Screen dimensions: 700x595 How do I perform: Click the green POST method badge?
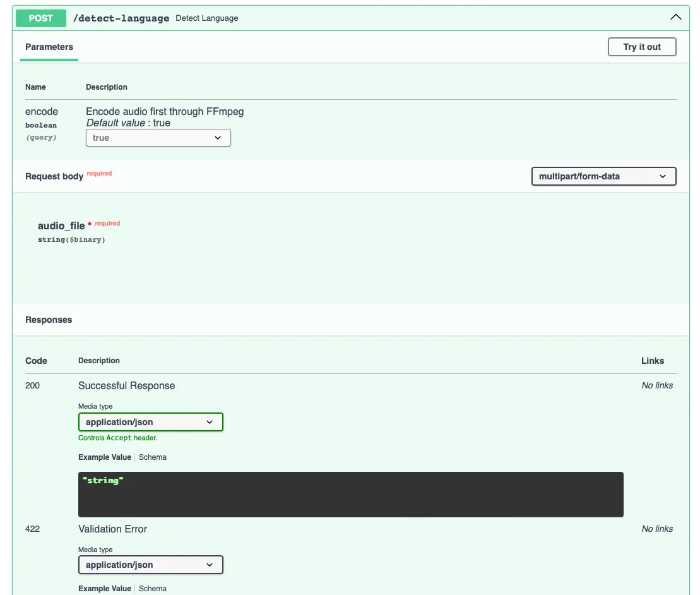point(40,18)
